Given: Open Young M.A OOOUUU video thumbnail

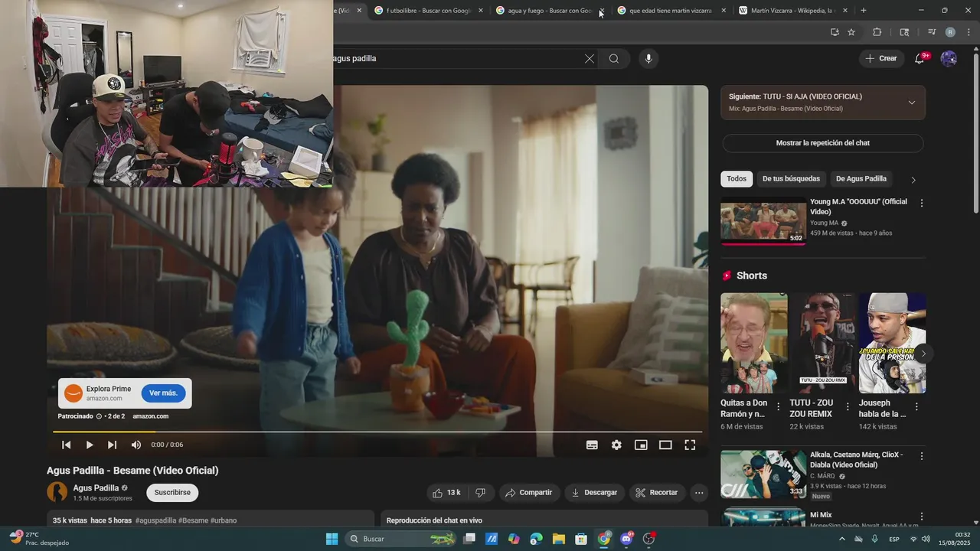Looking at the screenshot, I should click(x=763, y=220).
